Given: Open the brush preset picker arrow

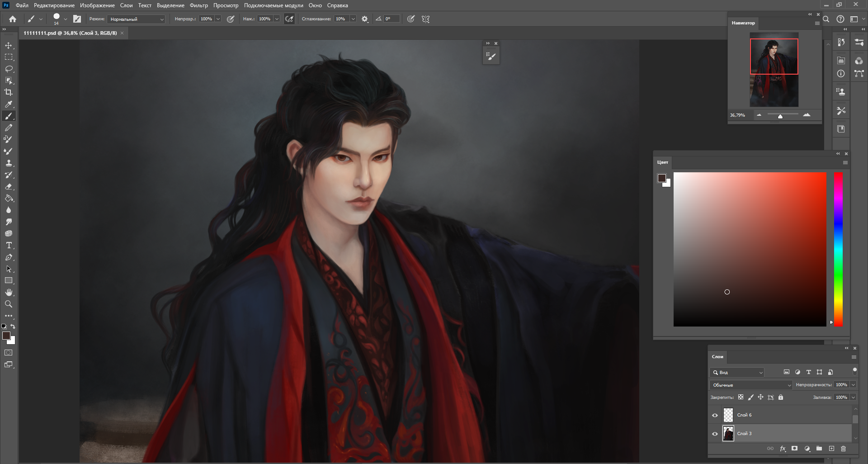Looking at the screenshot, I should click(x=66, y=19).
